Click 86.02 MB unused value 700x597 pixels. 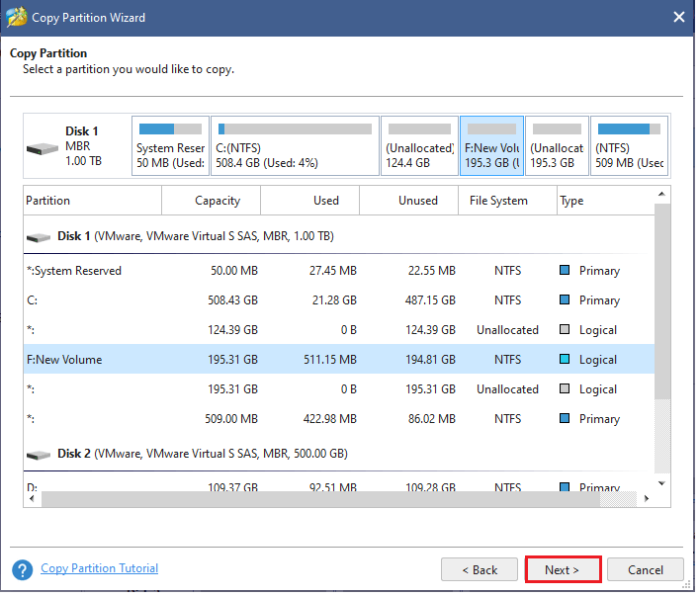click(x=432, y=418)
